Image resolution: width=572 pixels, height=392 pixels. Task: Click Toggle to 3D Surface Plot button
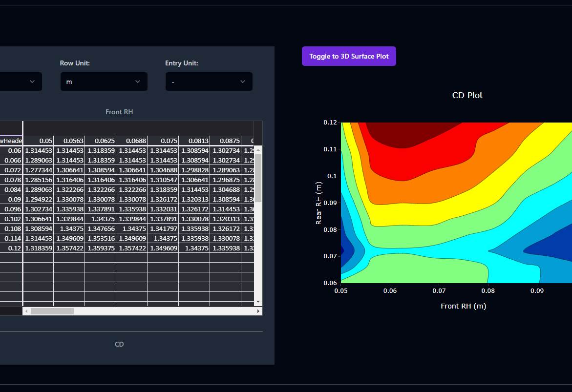pyautogui.click(x=349, y=56)
